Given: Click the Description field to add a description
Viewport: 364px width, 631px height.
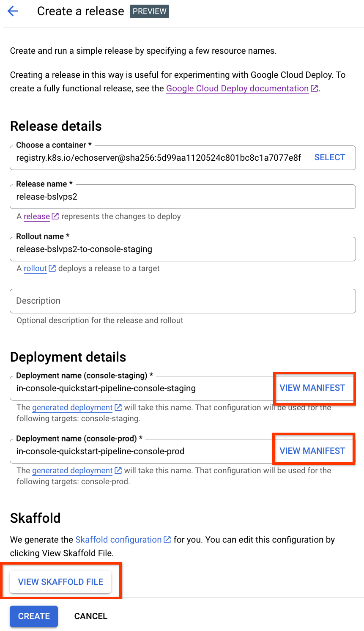Looking at the screenshot, I should pyautogui.click(x=182, y=301).
